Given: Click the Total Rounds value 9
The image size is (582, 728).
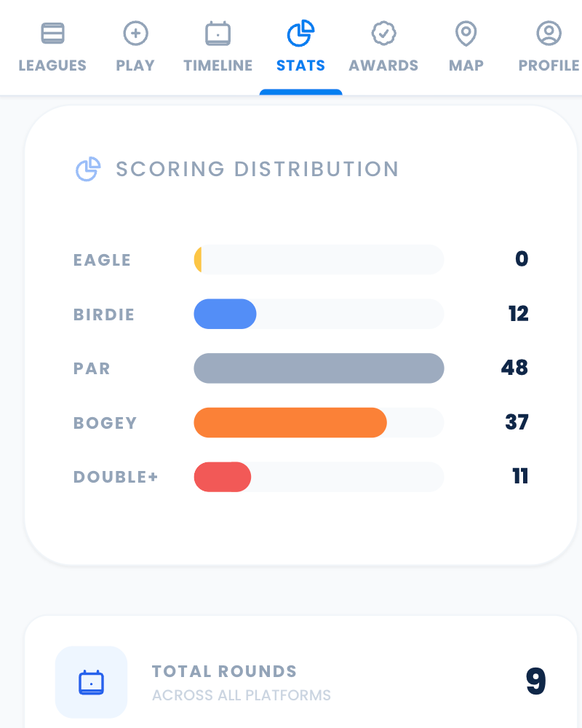Looking at the screenshot, I should pyautogui.click(x=536, y=681).
